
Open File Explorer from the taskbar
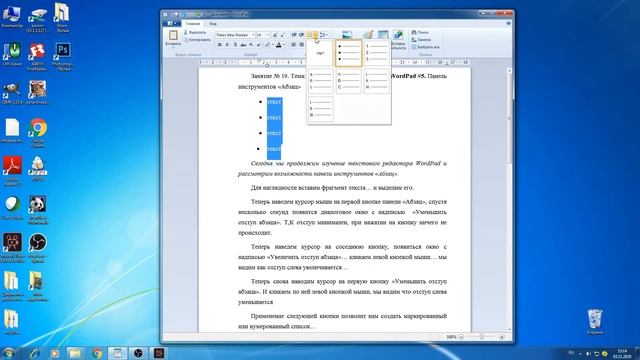[x=76, y=353]
